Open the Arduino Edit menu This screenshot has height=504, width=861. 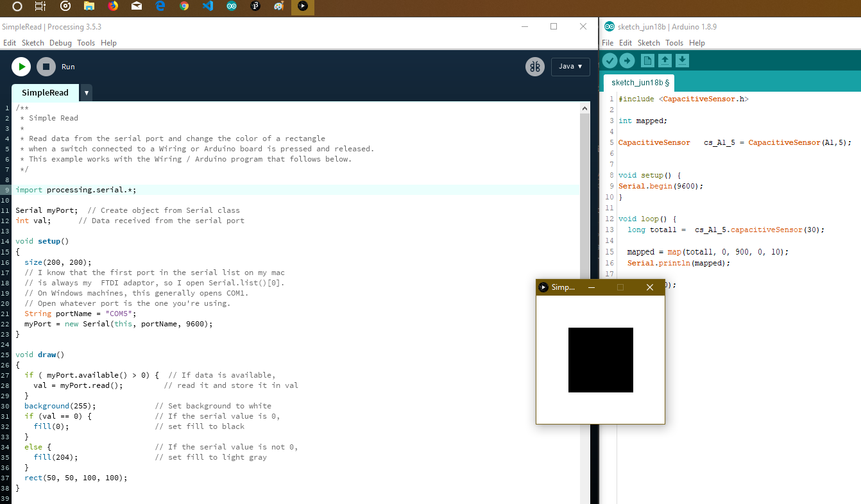(x=626, y=43)
